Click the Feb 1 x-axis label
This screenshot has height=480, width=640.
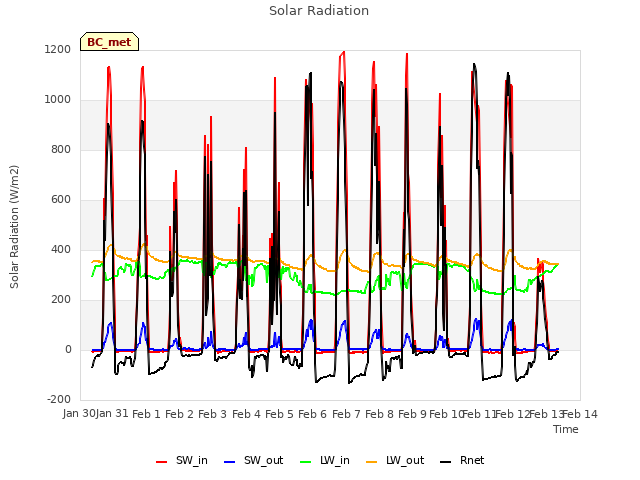(146, 414)
